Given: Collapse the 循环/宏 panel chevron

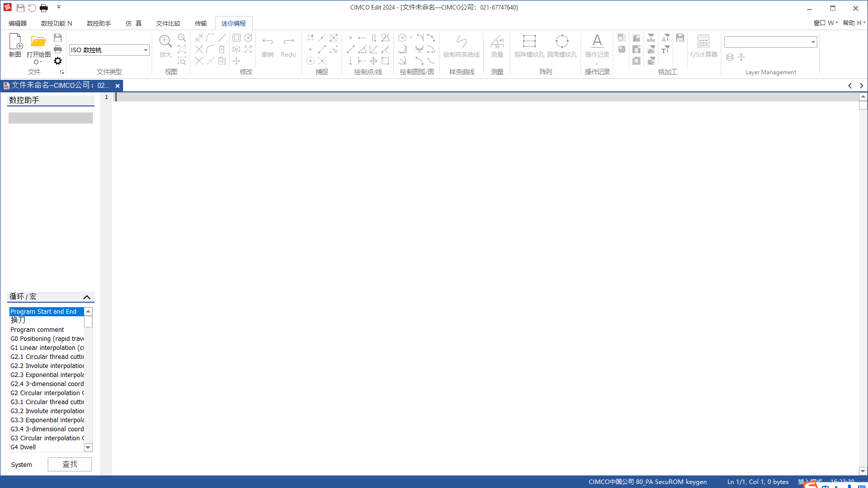Looking at the screenshot, I should pos(87,297).
